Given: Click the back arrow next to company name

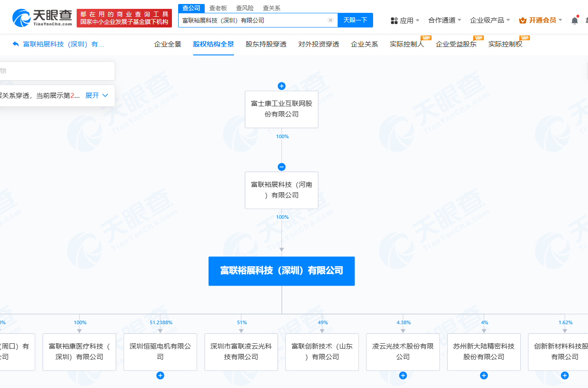Looking at the screenshot, I should (x=16, y=44).
